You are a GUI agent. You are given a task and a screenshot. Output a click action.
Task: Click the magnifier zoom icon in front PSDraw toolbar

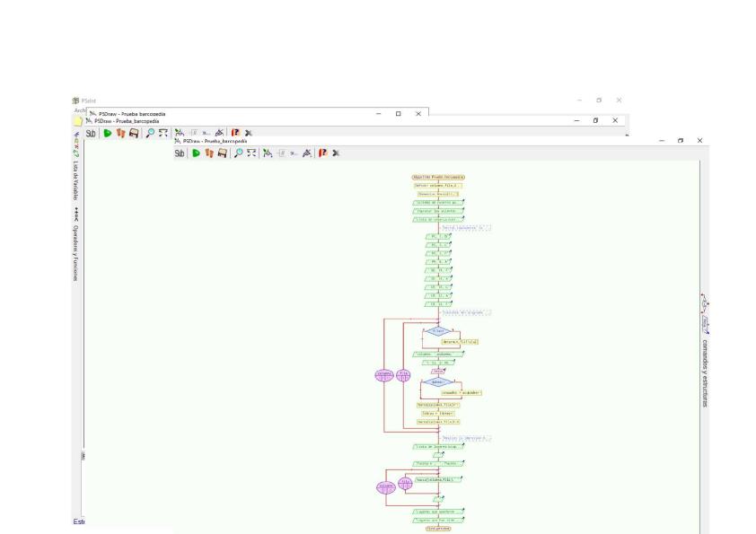tap(240, 153)
